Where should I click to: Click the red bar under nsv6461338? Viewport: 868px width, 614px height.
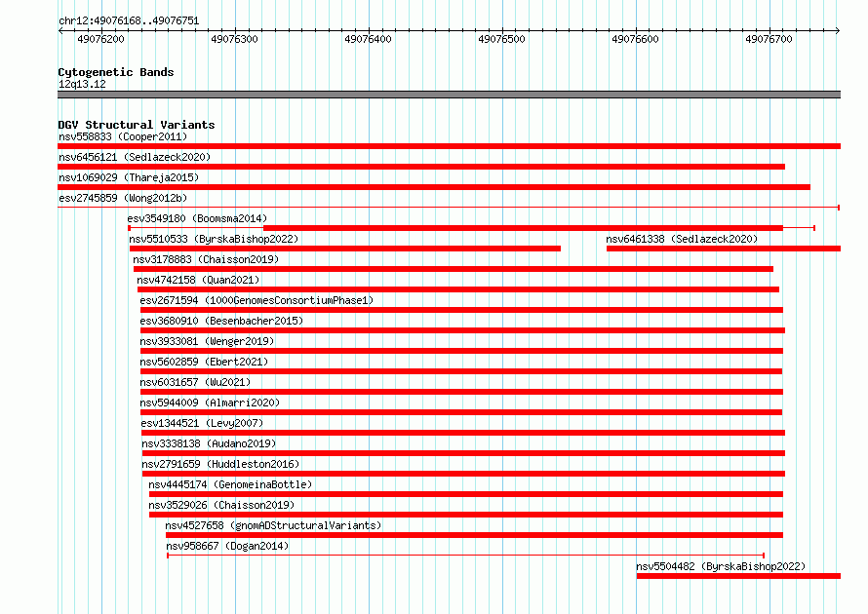pos(724,249)
